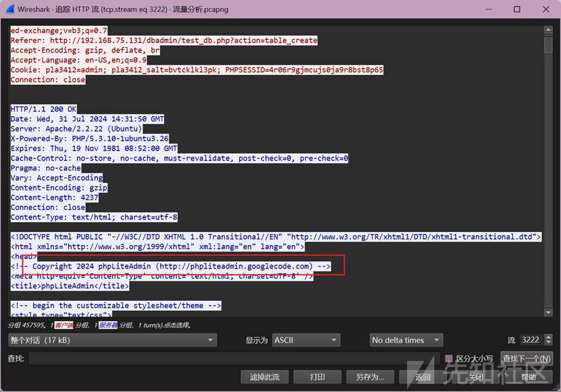Select the HTTP/1.1 200 OK line

(x=44, y=109)
